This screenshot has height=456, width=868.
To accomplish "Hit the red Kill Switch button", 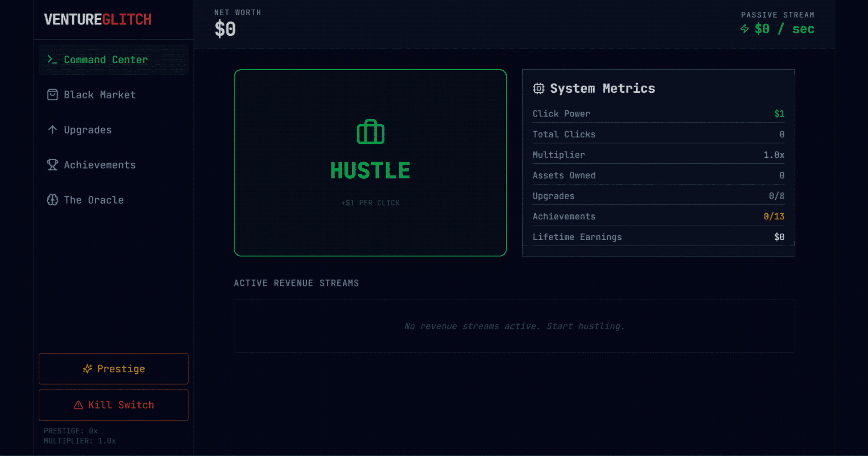I will coord(113,405).
